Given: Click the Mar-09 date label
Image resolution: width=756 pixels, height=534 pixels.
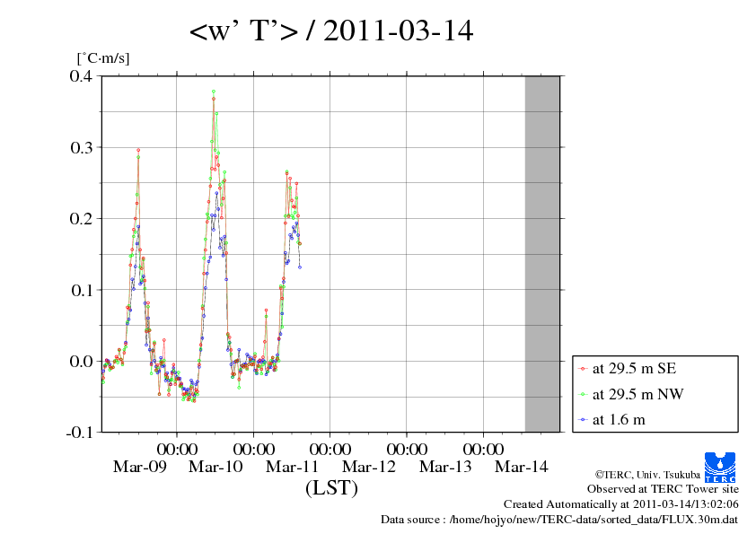Looking at the screenshot, I should (140, 467).
